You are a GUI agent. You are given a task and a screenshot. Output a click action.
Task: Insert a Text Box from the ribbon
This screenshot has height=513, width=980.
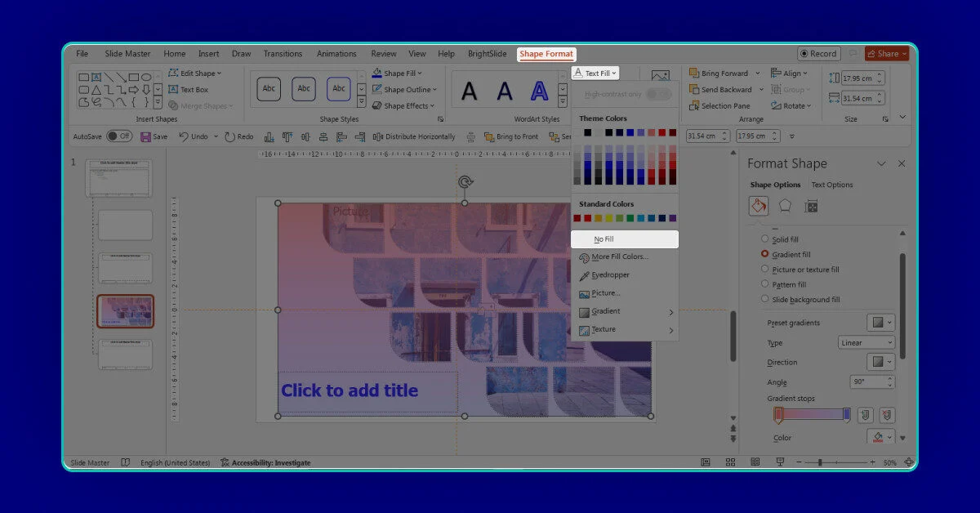(x=189, y=90)
